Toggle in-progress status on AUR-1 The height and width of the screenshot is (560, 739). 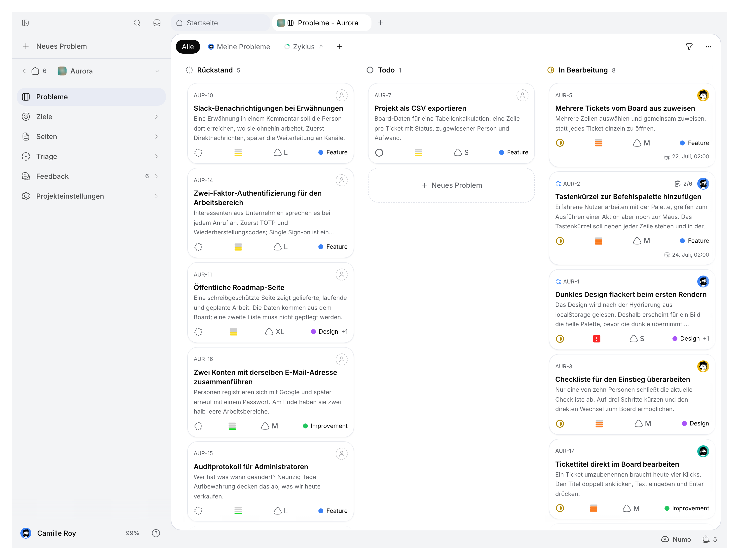point(560,339)
